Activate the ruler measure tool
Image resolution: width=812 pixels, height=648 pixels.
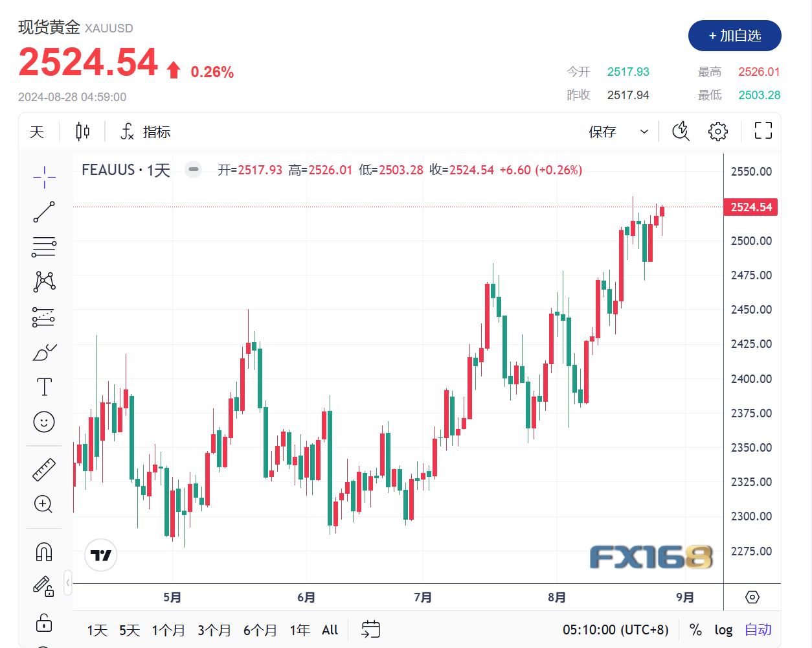[44, 470]
